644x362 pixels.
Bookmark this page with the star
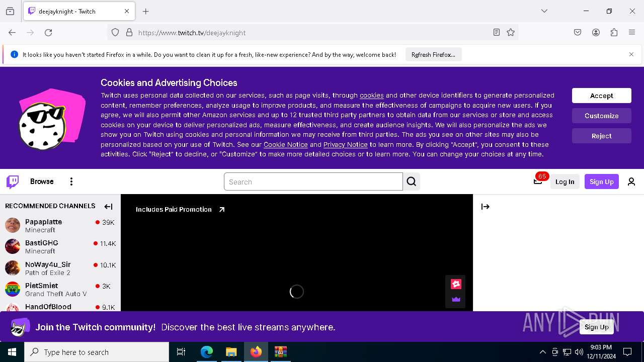[511, 33]
